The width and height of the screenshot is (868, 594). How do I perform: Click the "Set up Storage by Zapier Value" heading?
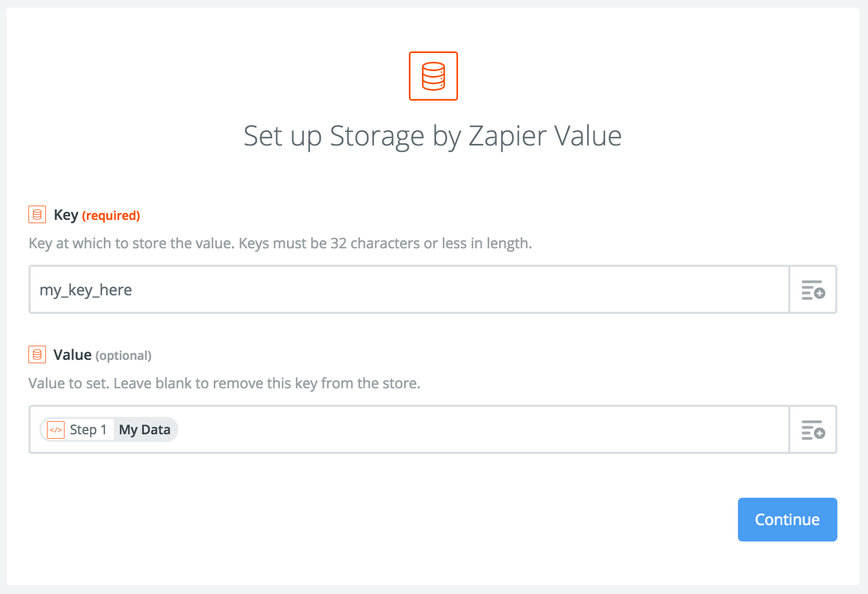[433, 136]
